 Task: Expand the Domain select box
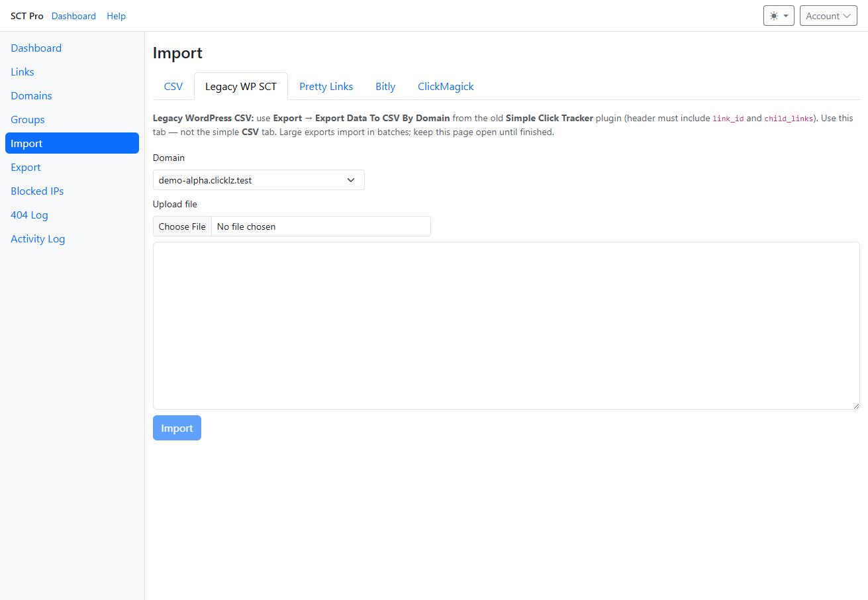(x=259, y=180)
